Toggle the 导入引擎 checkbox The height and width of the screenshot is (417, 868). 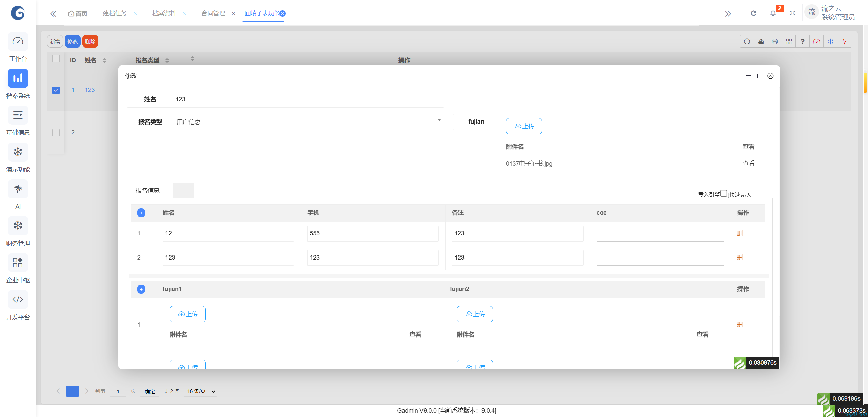click(x=724, y=193)
